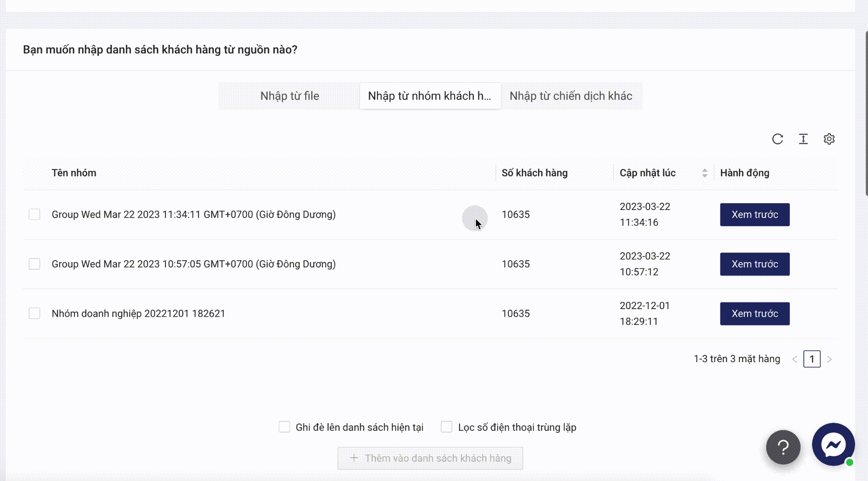868x481 pixels.
Task: Tick the Group 10:57:05 row checkbox
Action: (x=35, y=264)
